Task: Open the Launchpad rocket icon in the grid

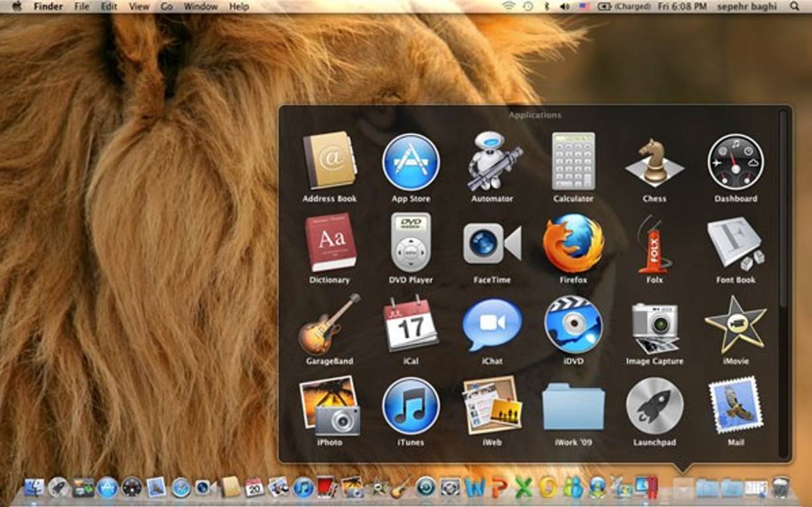Action: coord(654,406)
